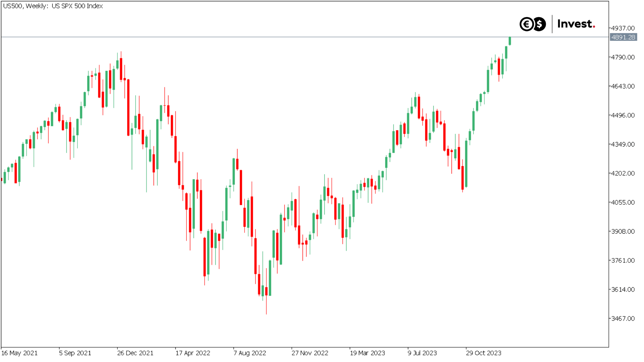Click the 17 Apr 2022 date label

pyautogui.click(x=193, y=353)
